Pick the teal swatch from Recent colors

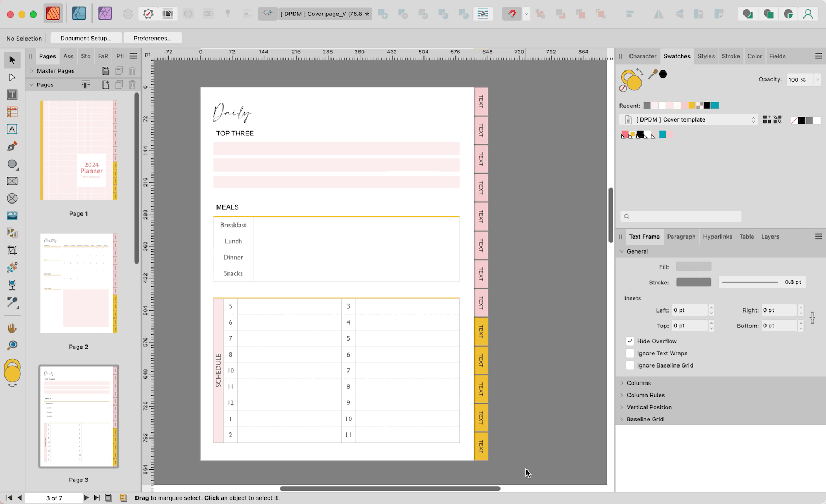pos(715,105)
